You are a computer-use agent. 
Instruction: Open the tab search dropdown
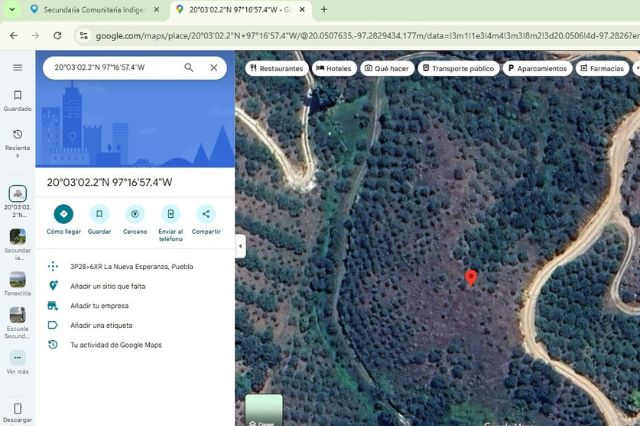(12, 9)
